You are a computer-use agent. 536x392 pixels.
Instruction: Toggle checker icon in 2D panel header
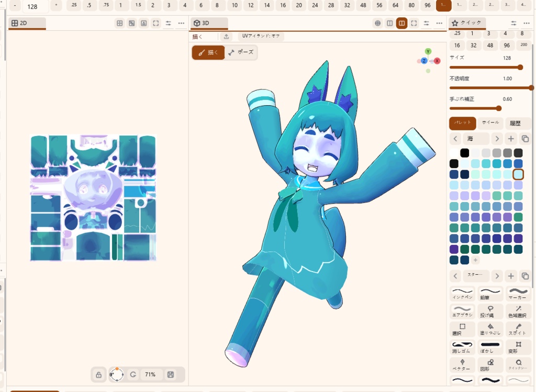[131, 23]
